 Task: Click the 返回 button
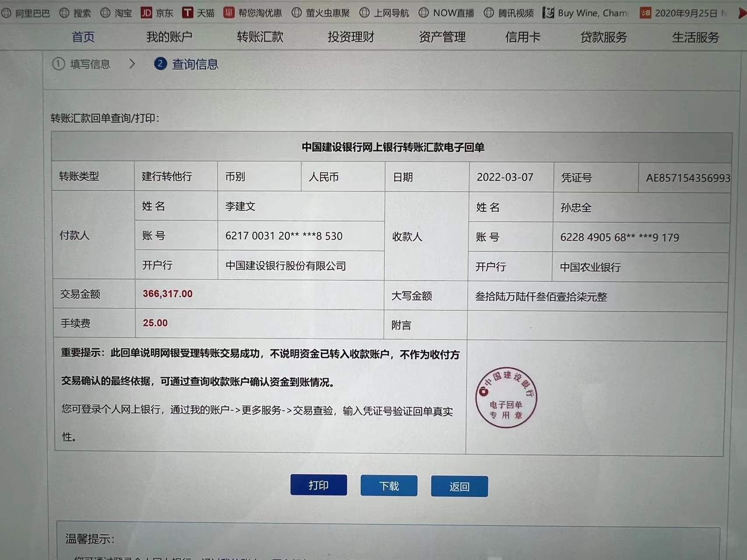459,486
